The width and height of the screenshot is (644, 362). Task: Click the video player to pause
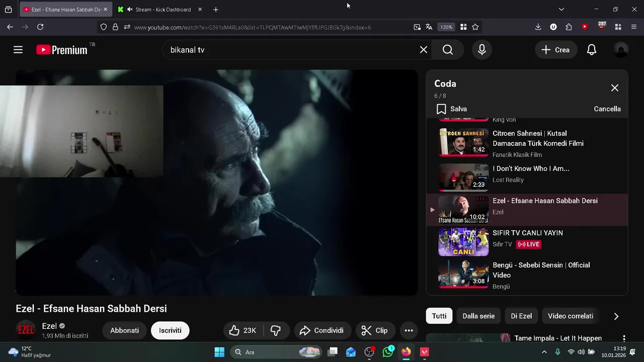pyautogui.click(x=217, y=183)
